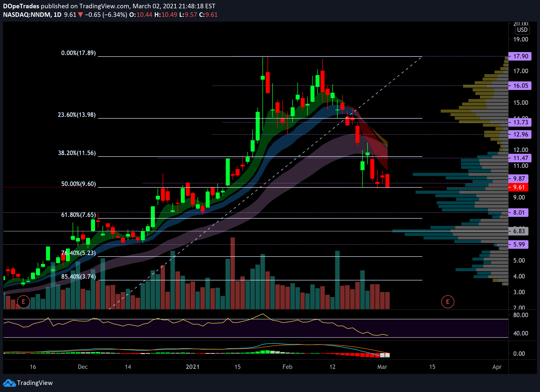Select the 13.73 price label
Viewport: 540px width, 392px height.
[x=520, y=122]
